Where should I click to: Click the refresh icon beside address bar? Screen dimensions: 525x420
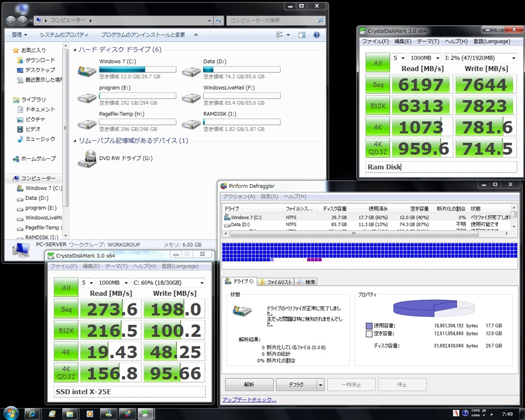coord(219,20)
